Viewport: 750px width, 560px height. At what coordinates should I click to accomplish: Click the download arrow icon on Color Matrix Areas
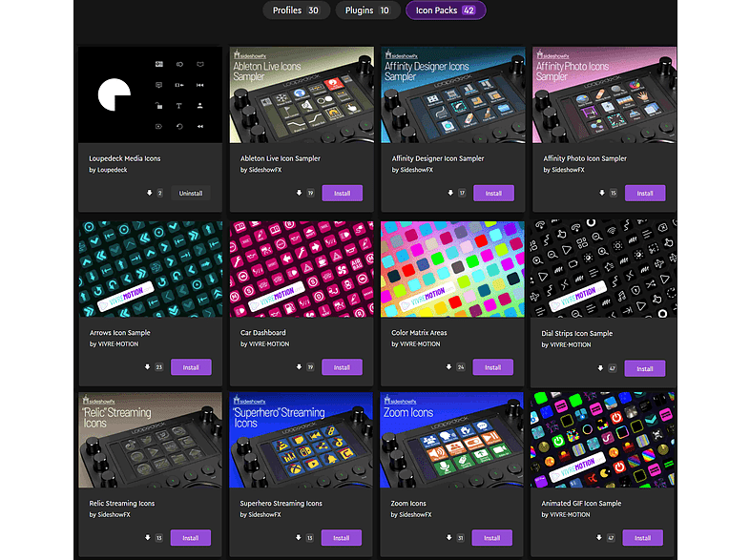[449, 367]
